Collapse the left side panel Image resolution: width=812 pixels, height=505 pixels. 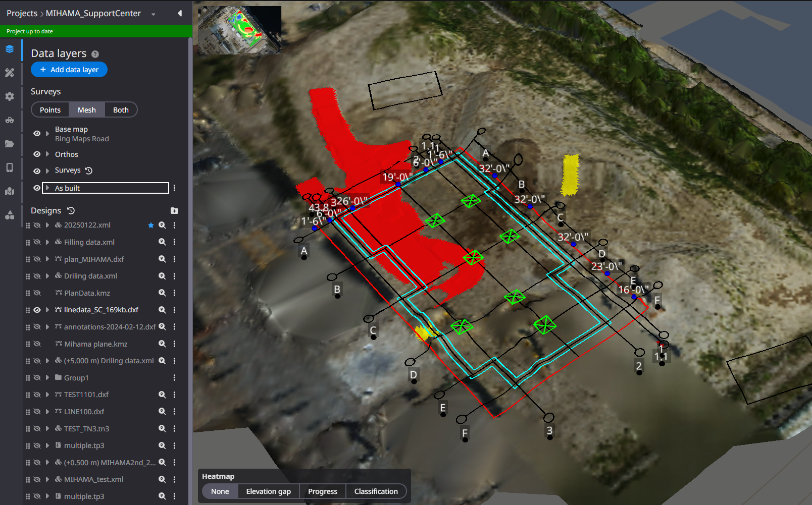[x=180, y=14]
